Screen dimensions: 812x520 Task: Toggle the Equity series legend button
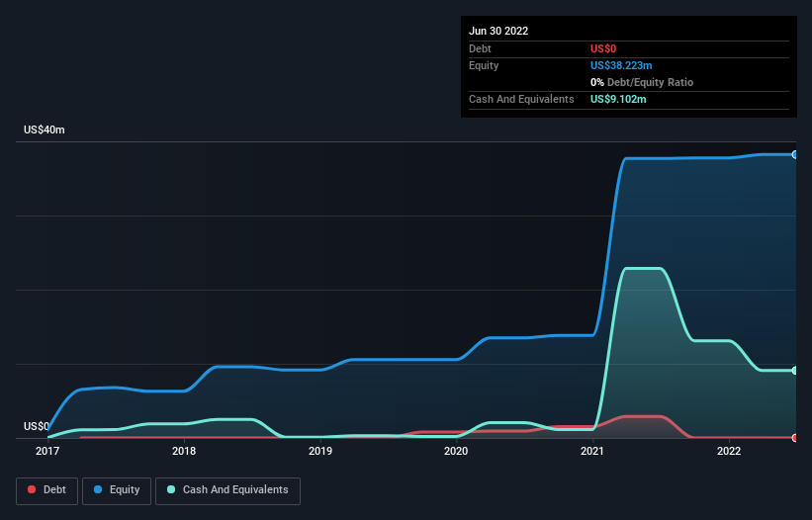coord(117,490)
